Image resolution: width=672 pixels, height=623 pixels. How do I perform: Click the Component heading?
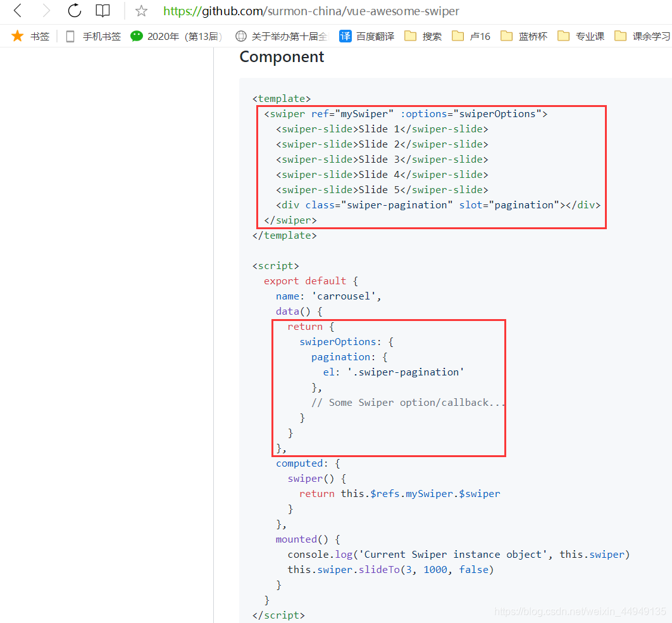(282, 57)
